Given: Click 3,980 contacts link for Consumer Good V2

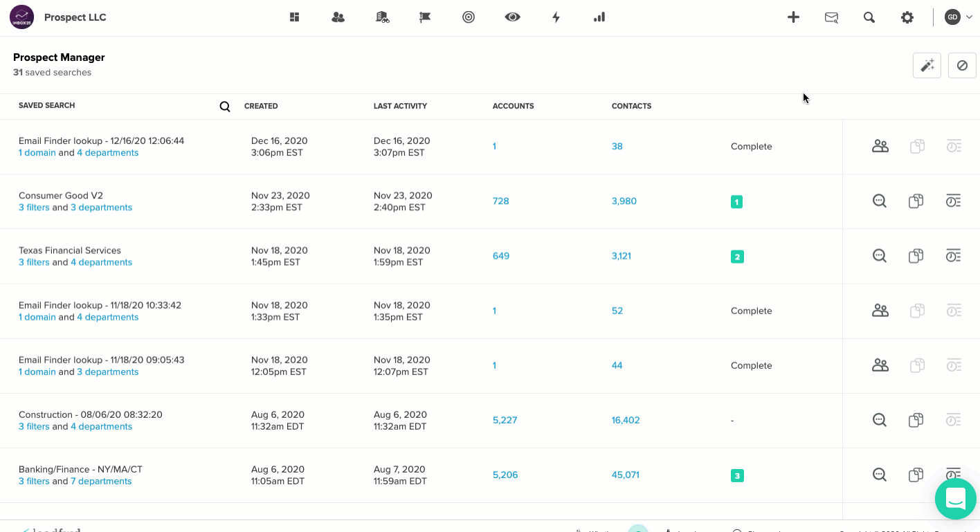Looking at the screenshot, I should (x=624, y=201).
